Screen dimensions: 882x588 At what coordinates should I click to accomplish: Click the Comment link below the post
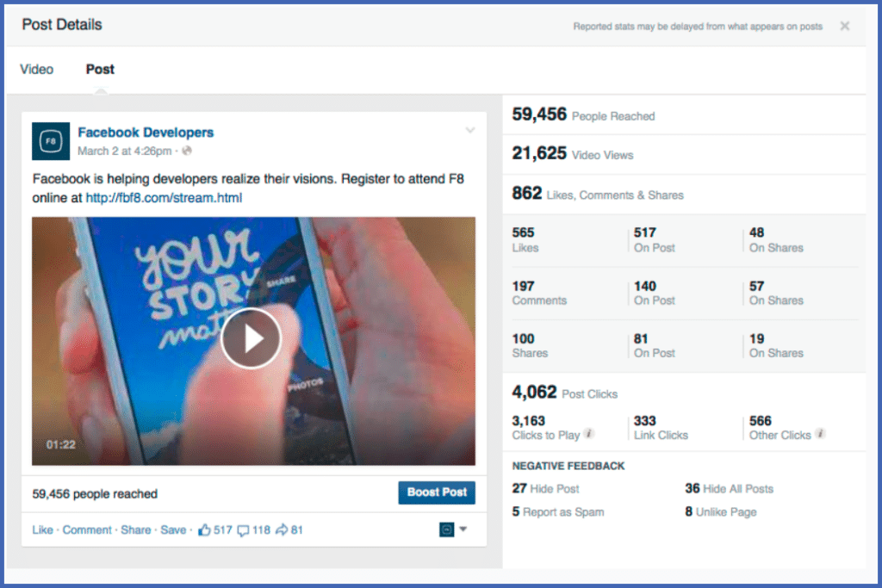click(86, 529)
